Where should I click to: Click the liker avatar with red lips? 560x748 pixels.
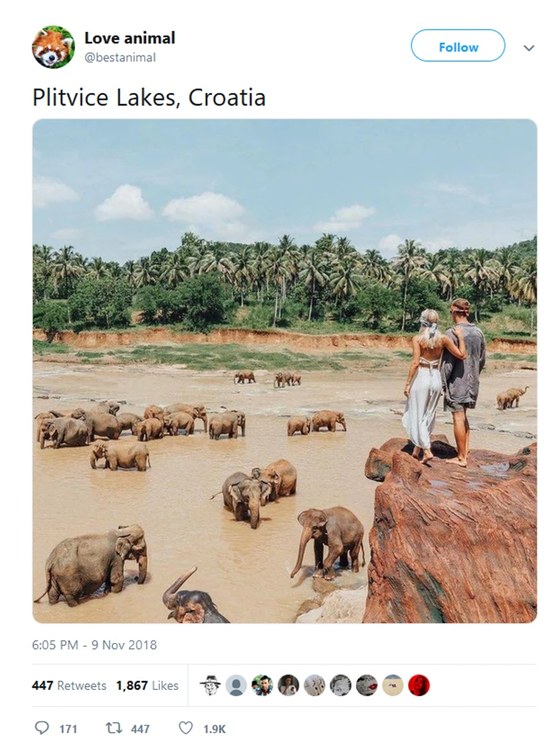tap(366, 685)
